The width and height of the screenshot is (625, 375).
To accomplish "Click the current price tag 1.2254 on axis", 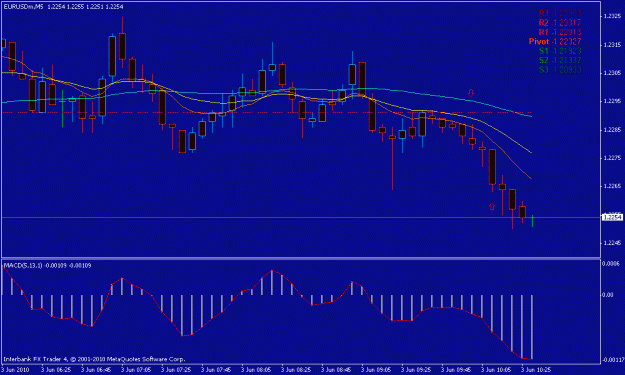I will (612, 217).
